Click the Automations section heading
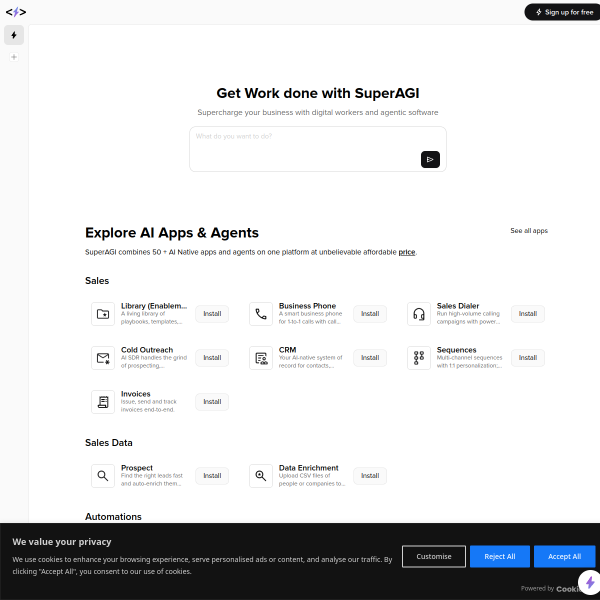Screen dimensions: 600x600 pyautogui.click(x=113, y=517)
